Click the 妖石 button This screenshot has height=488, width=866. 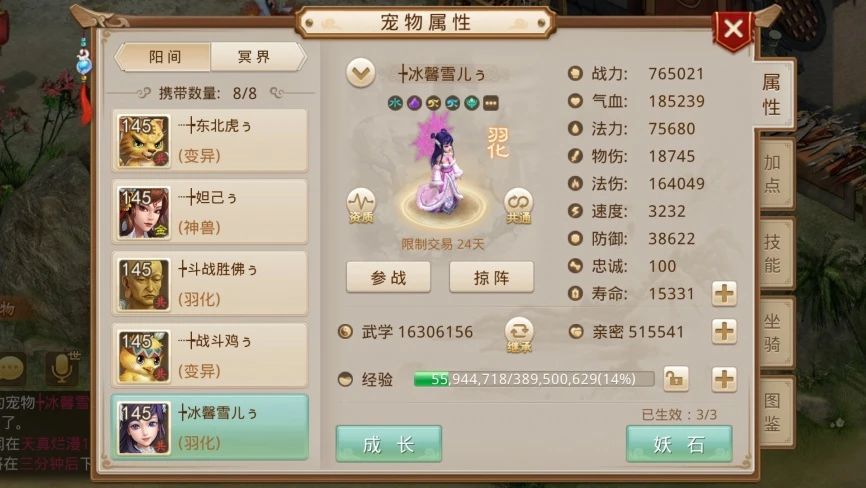coord(679,444)
